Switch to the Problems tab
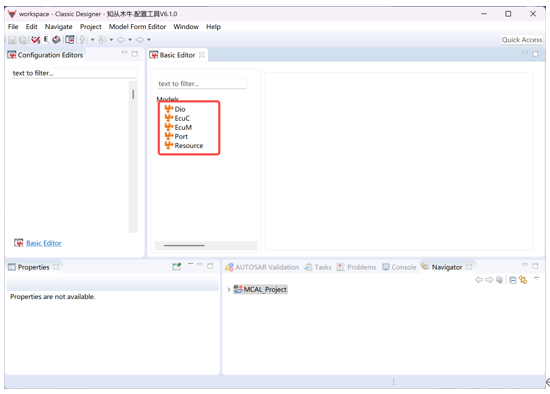This screenshot has width=550, height=394. pos(356,267)
